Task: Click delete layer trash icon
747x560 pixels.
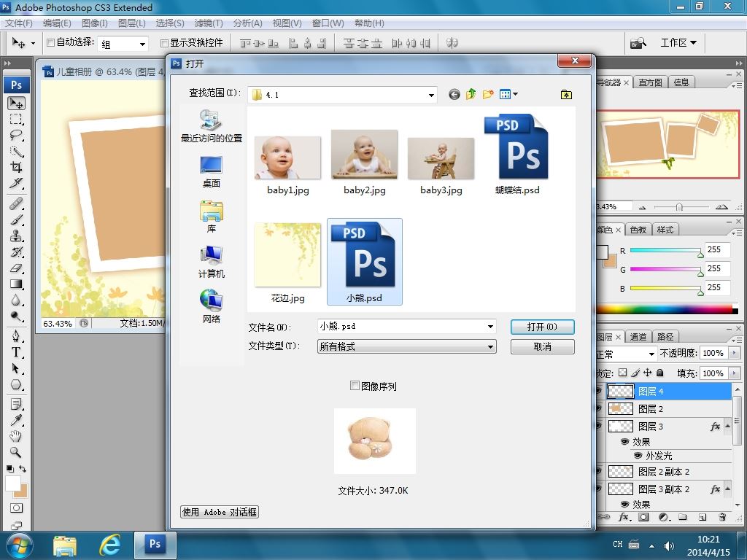Action: tap(722, 517)
